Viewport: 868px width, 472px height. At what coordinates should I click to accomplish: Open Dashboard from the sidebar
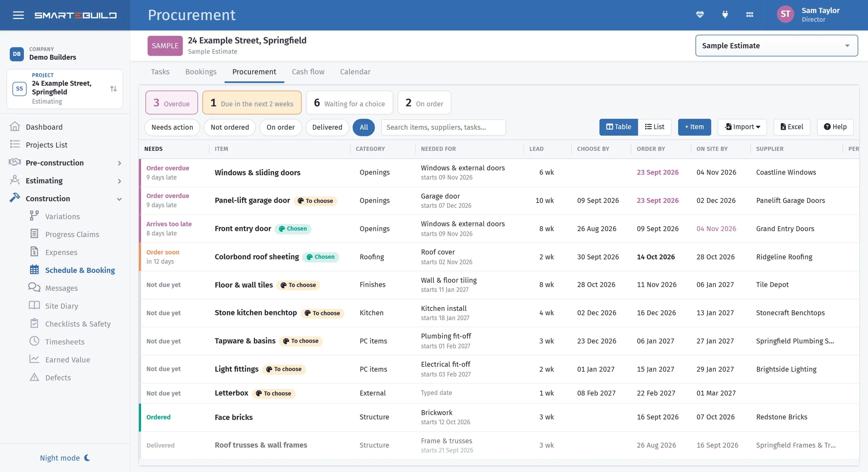44,127
